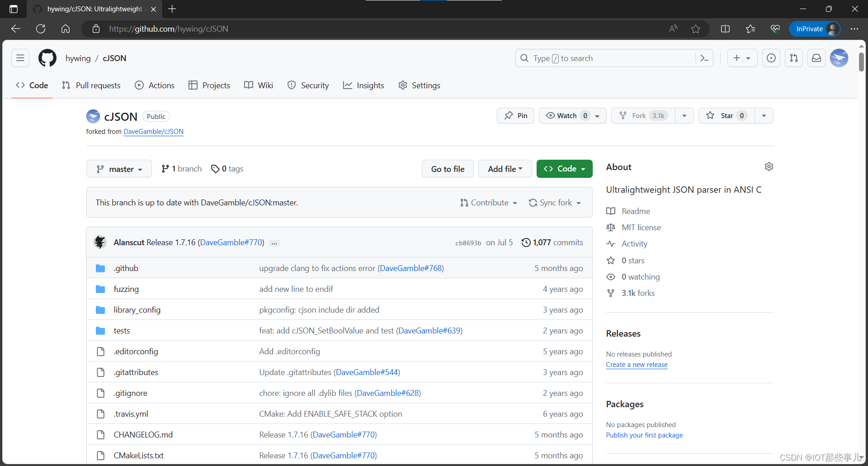This screenshot has width=868, height=466.
Task: Click the Go to file button
Action: pyautogui.click(x=448, y=169)
